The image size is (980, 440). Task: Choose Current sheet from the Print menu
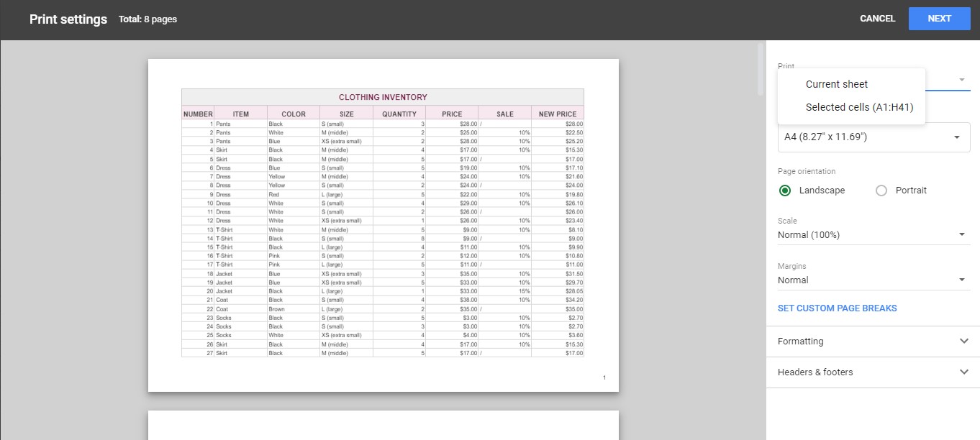[x=836, y=84]
